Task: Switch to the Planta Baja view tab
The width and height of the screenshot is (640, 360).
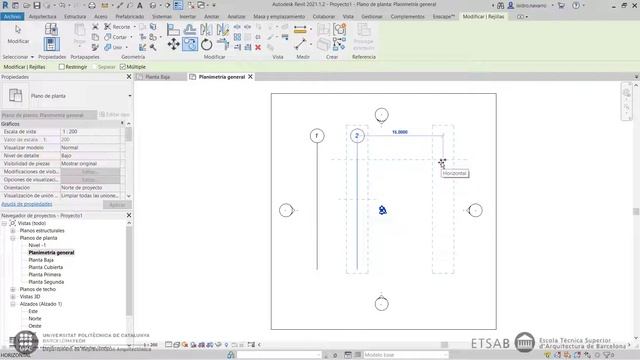Action: (x=157, y=77)
